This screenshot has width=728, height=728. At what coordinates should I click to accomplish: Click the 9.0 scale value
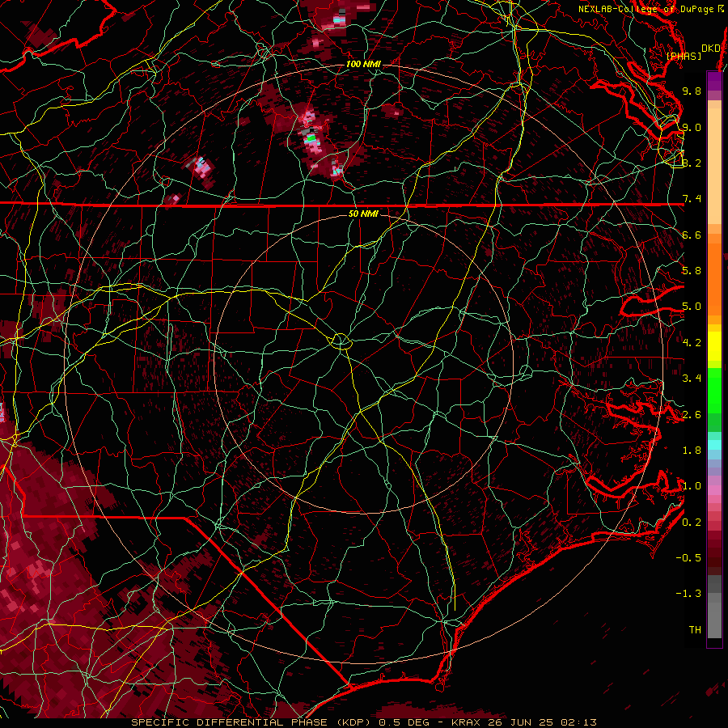coord(692,127)
